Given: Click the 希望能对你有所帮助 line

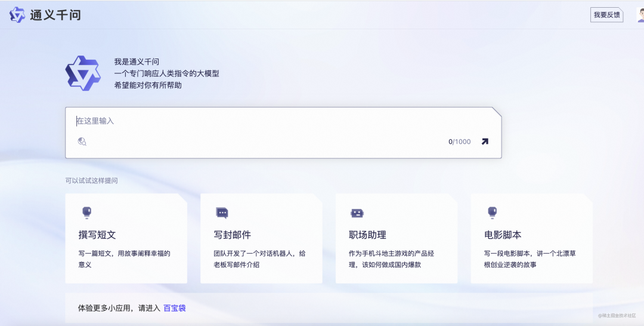Looking at the screenshot, I should coord(148,85).
